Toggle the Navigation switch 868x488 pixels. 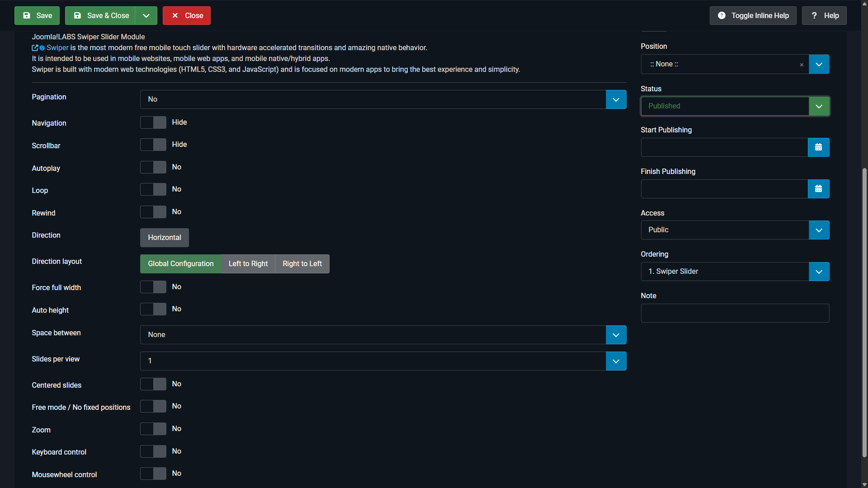pyautogui.click(x=153, y=122)
